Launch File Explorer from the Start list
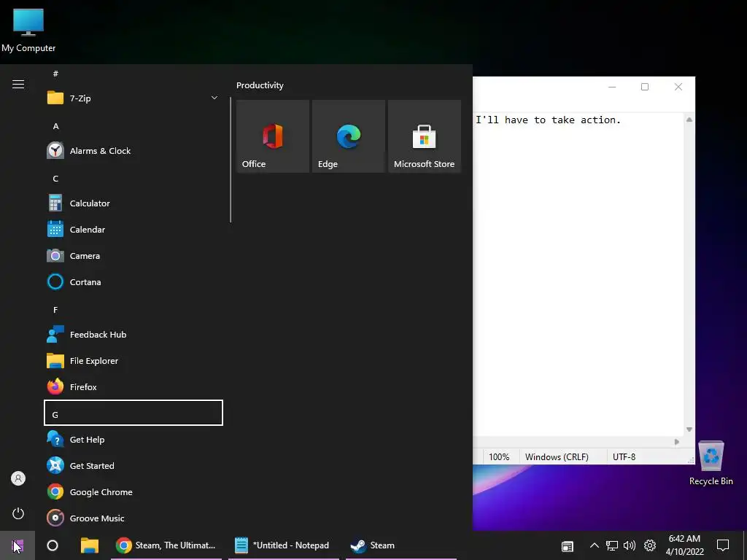747x560 pixels. (133, 360)
